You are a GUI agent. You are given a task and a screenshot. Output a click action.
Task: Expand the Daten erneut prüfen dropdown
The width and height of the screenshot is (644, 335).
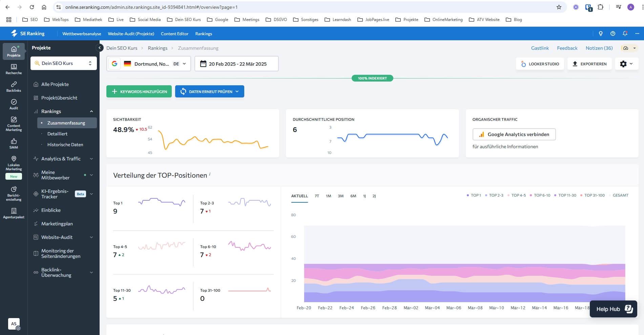point(237,91)
